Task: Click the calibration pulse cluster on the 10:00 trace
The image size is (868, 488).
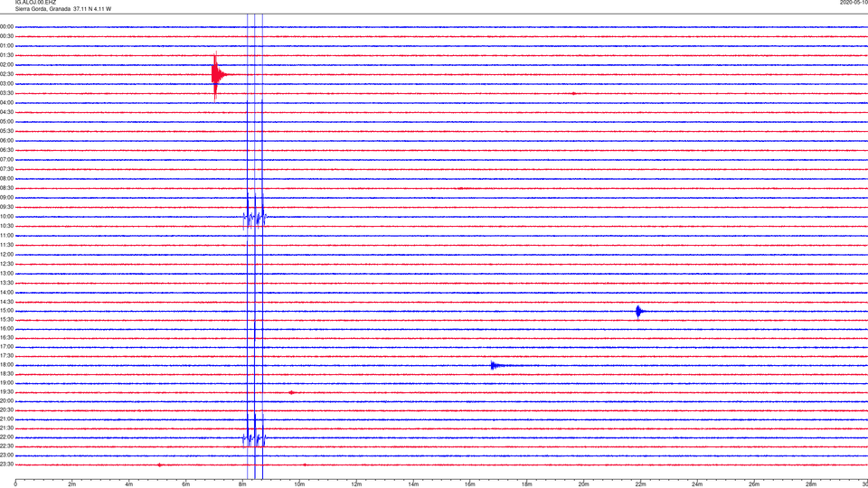Action: (255, 218)
